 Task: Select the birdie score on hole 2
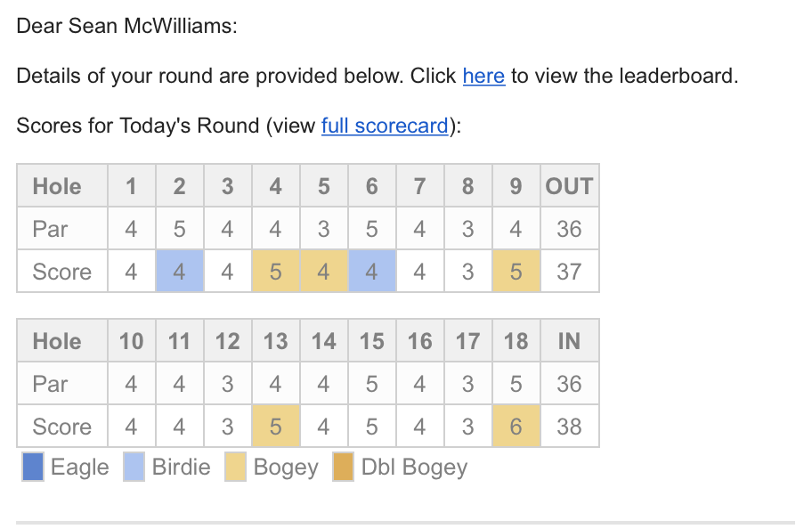[180, 272]
